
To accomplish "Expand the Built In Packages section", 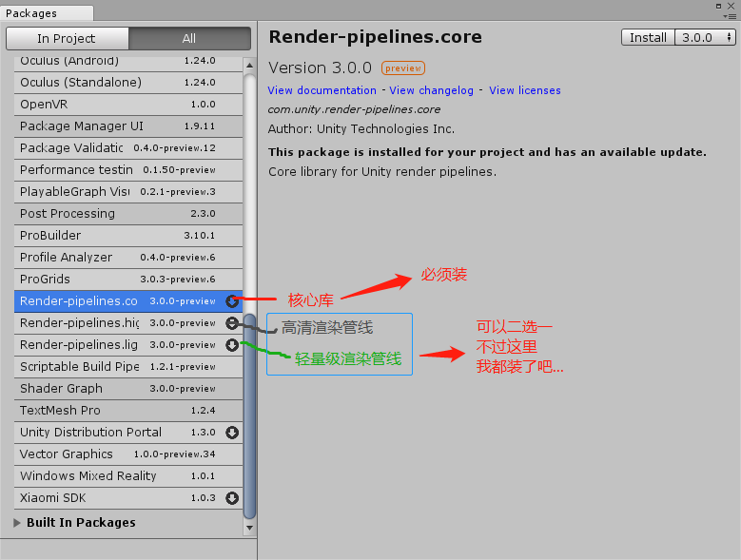I will pos(17,523).
